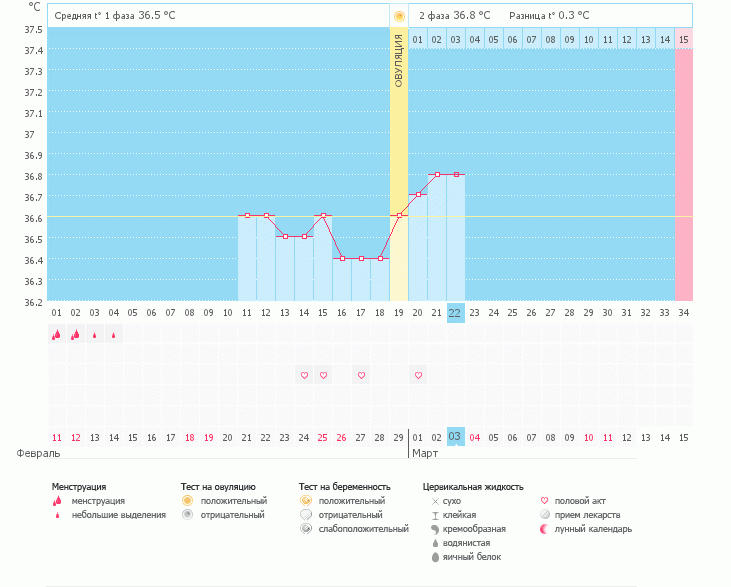Screen dimensions: 731x587
Task: Click the positive ovulation test legend icon
Action: 186,500
